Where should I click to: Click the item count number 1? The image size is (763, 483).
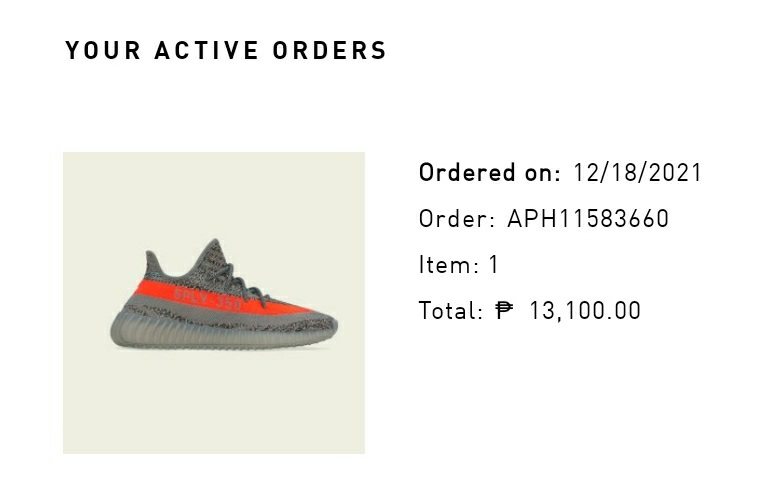point(494,265)
